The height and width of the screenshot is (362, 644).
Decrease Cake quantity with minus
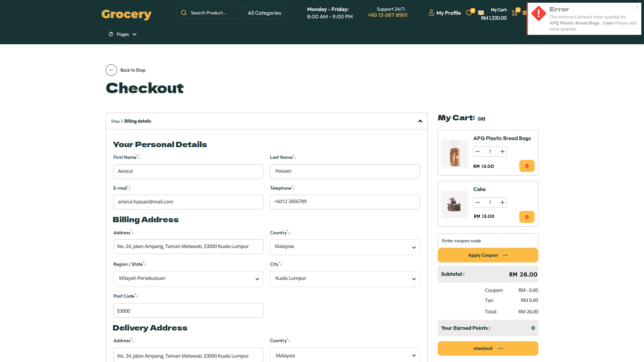pos(478,202)
